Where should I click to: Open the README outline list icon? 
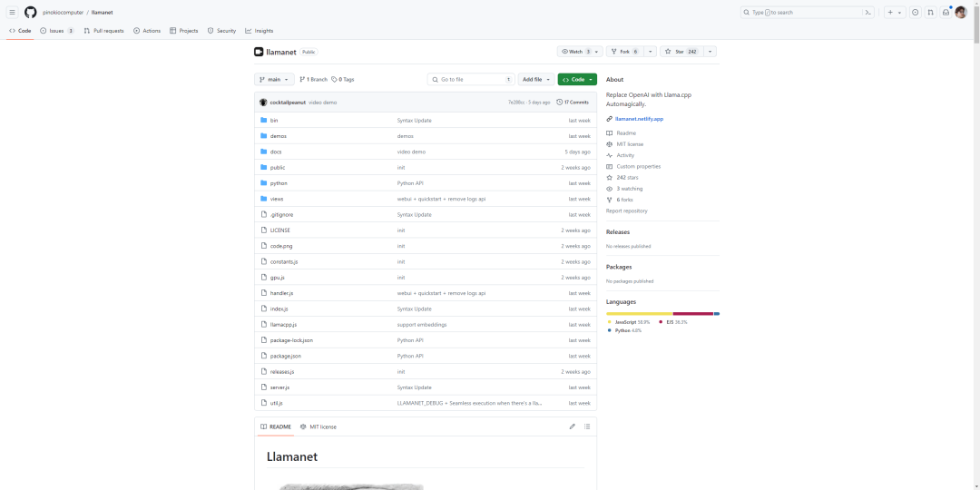pyautogui.click(x=587, y=426)
